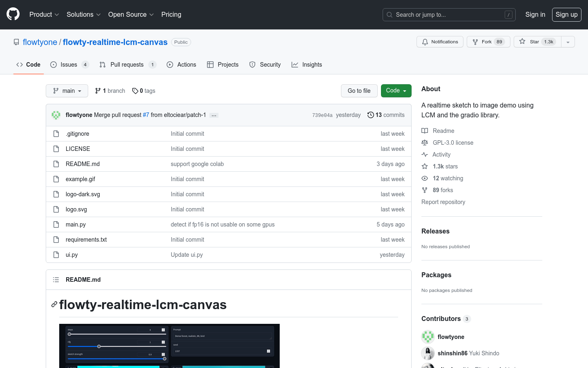The image size is (588, 368).
Task: Click anchor link icon beside README heading
Action: point(53,304)
